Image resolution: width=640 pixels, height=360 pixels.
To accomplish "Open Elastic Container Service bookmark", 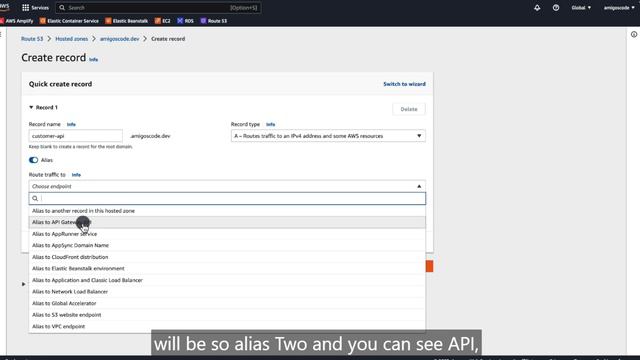I will [x=69, y=21].
